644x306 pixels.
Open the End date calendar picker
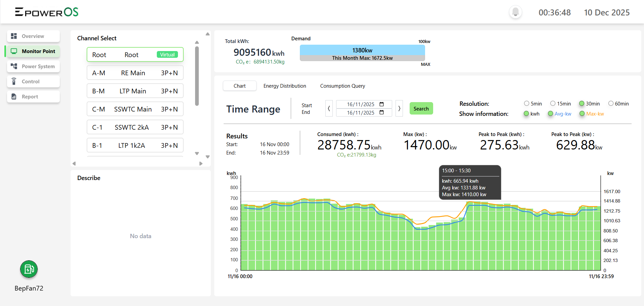click(382, 113)
